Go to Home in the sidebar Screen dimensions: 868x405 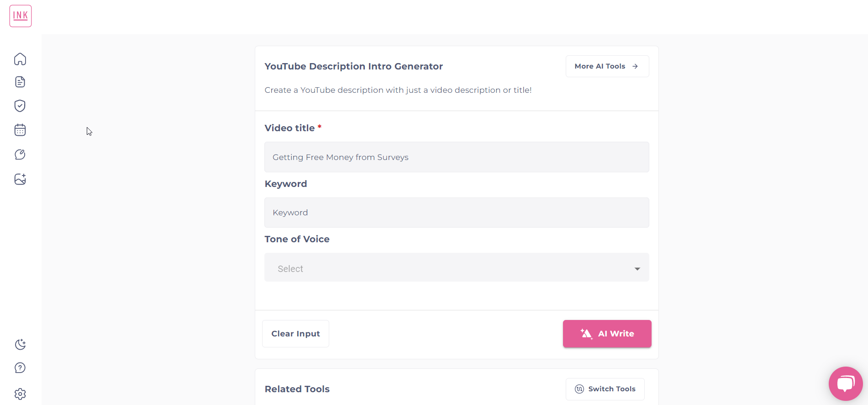(20, 59)
